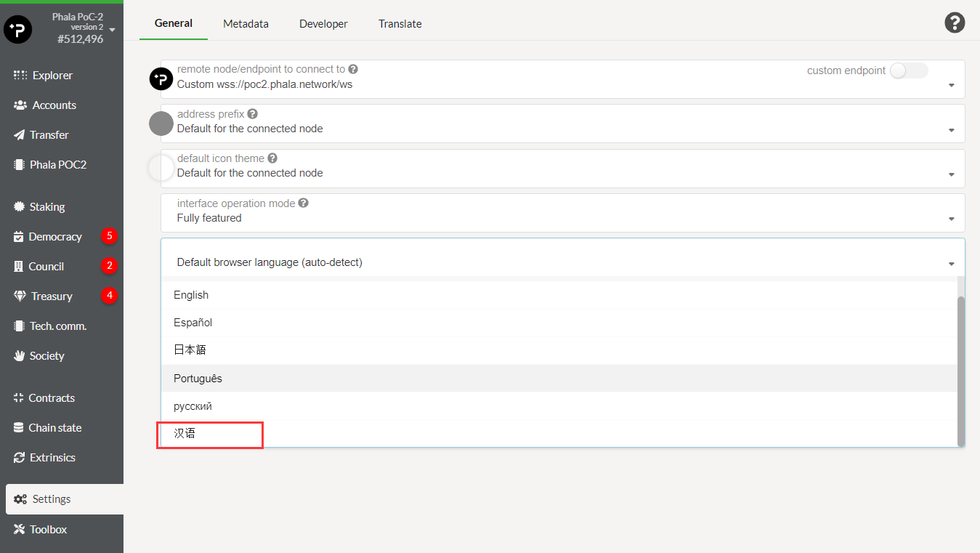Screen dimensions: 980x553
Task: Open the Extrinsics page
Action: [52, 458]
